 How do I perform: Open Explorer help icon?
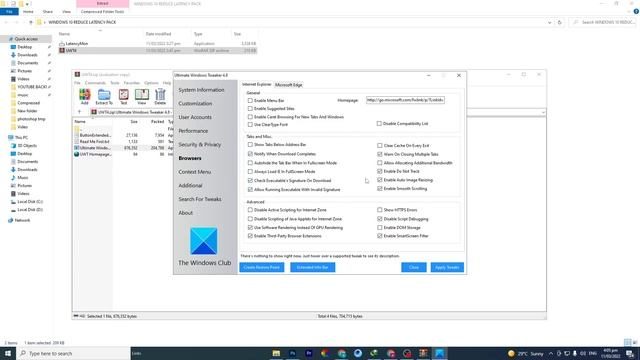tap(636, 12)
